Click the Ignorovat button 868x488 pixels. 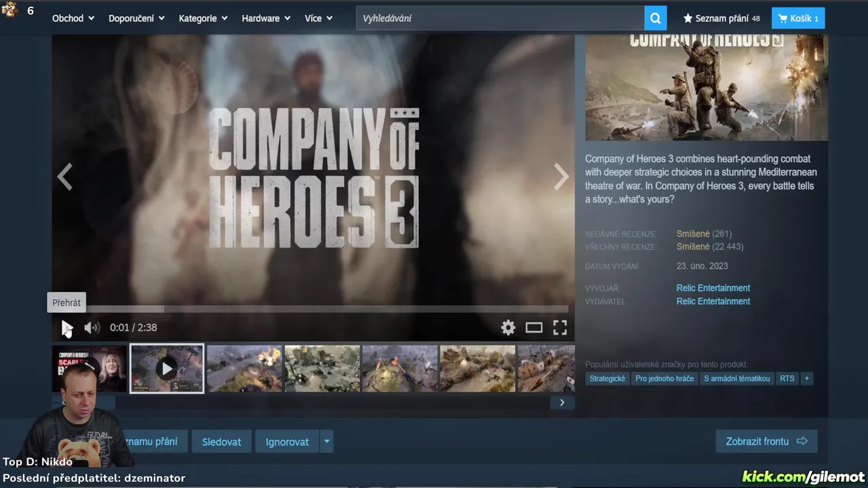(287, 442)
